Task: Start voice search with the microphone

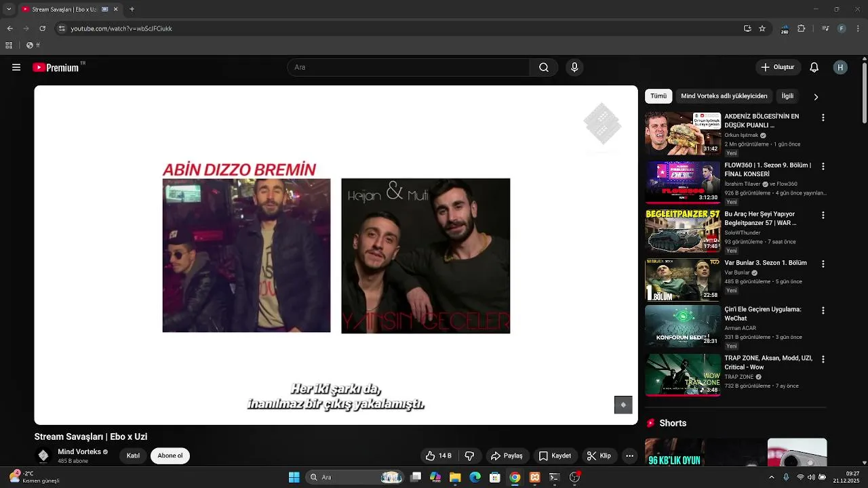Action: coord(574,67)
